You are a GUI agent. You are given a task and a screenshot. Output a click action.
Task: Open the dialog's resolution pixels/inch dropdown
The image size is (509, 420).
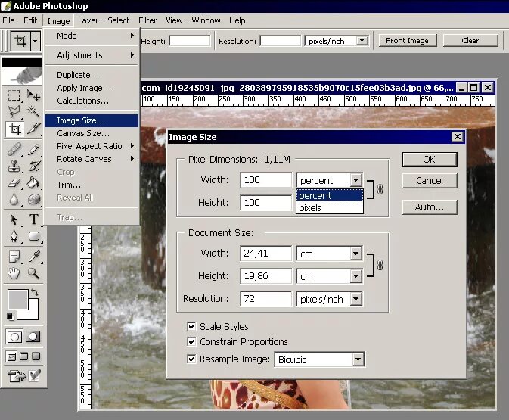355,299
